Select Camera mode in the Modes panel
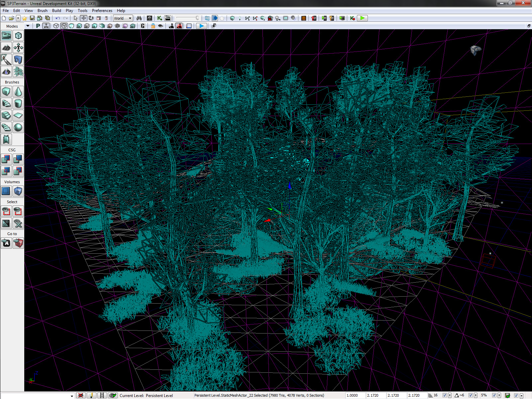Screen dimensions: 532x399 tap(6, 36)
